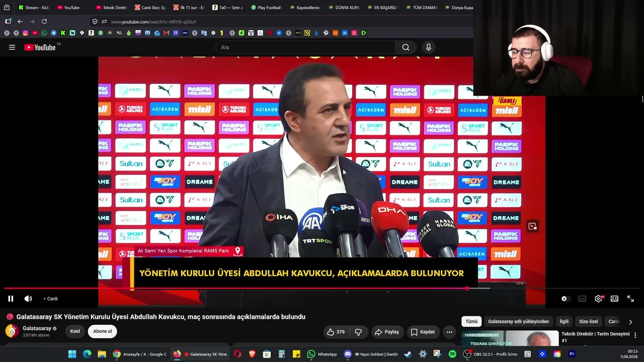Open Spotify from the taskbar
The image size is (644, 362).
pos(452,354)
